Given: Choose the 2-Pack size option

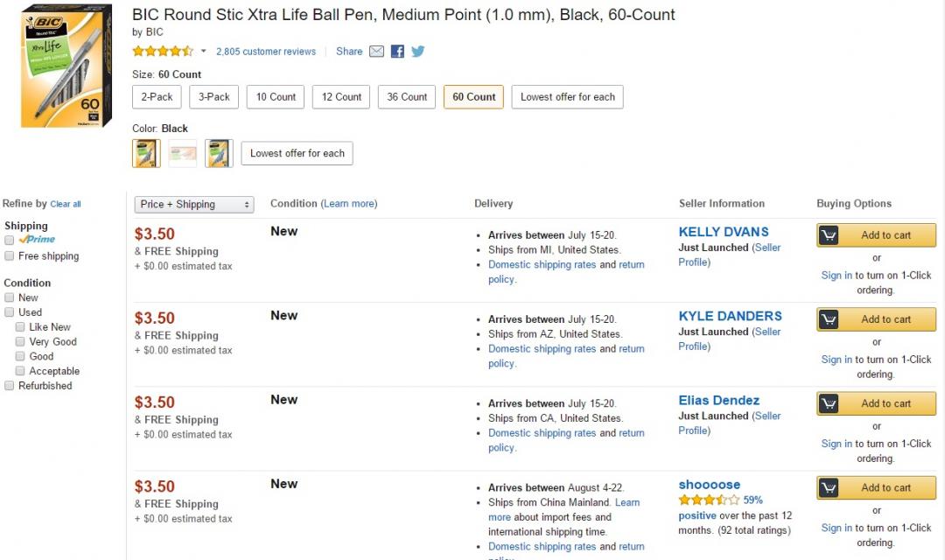Looking at the screenshot, I should pos(157,97).
